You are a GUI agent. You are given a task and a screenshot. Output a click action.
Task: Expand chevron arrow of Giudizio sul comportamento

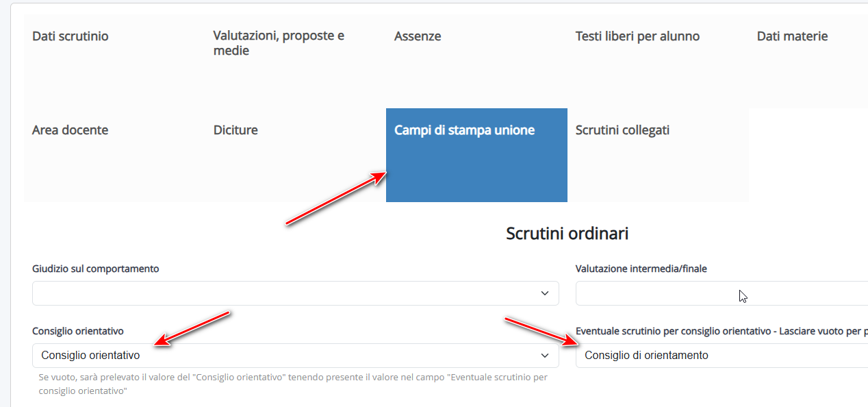(545, 293)
